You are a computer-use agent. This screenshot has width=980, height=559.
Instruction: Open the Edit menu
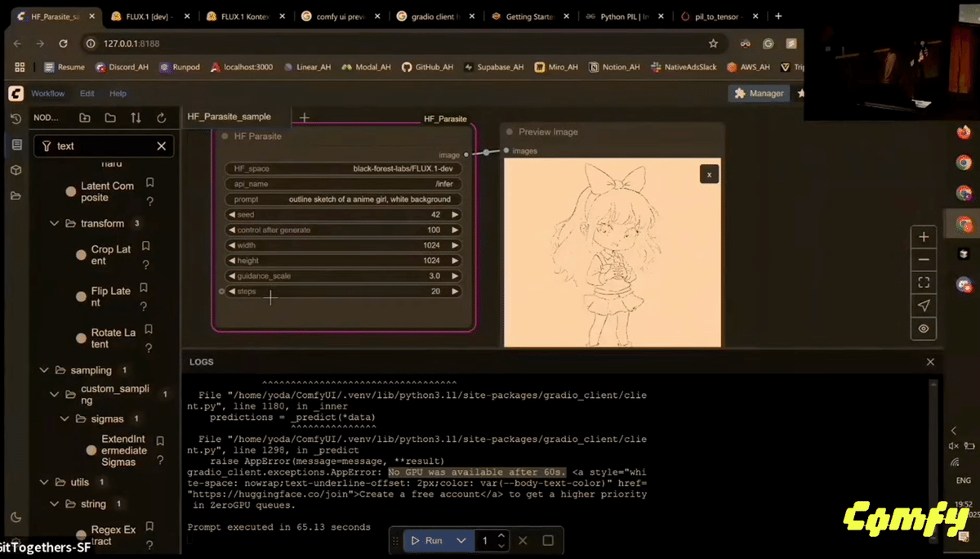tap(87, 93)
